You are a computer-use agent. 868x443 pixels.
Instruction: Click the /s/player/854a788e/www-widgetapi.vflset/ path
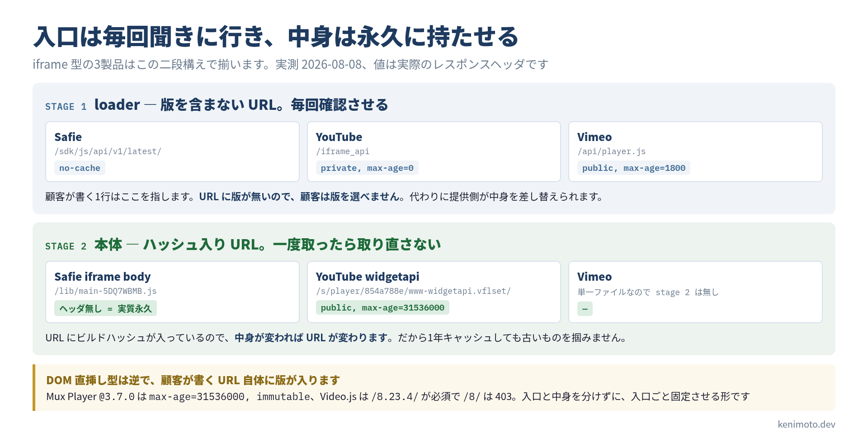pyautogui.click(x=413, y=291)
